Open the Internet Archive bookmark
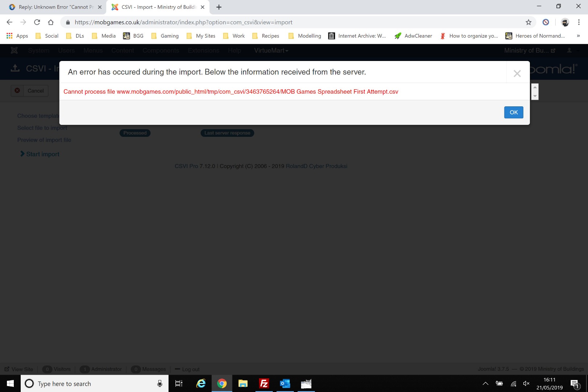588x392 pixels. [x=357, y=36]
